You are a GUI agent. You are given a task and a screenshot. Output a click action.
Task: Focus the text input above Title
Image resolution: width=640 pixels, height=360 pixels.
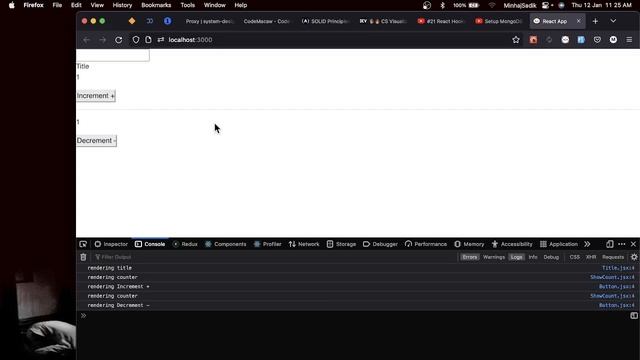113,55
